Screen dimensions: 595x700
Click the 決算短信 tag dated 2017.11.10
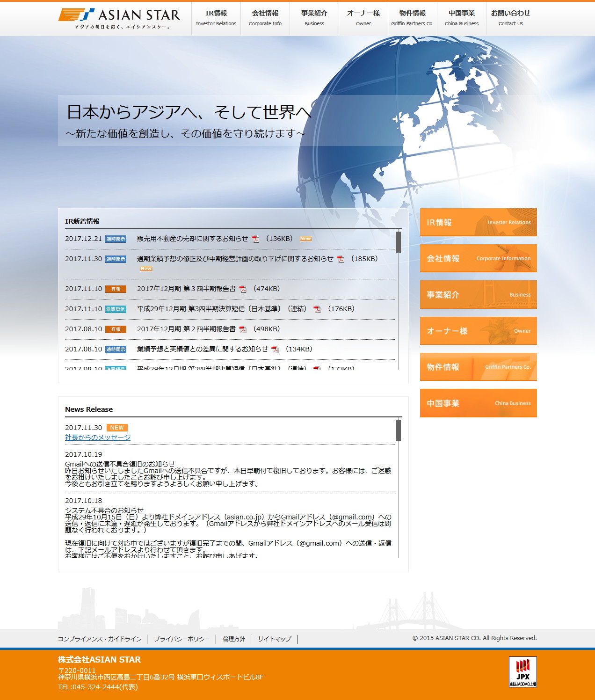click(x=116, y=309)
